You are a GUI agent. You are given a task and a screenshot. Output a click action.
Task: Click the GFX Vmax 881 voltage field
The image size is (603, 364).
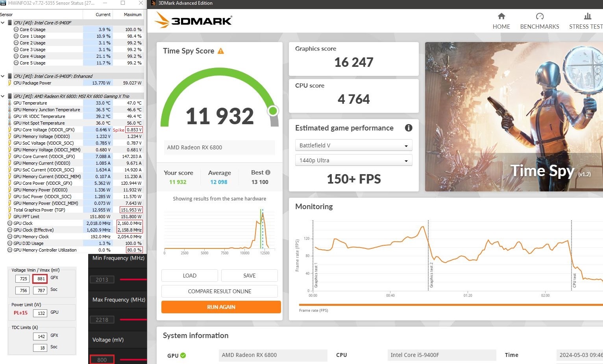click(x=40, y=279)
